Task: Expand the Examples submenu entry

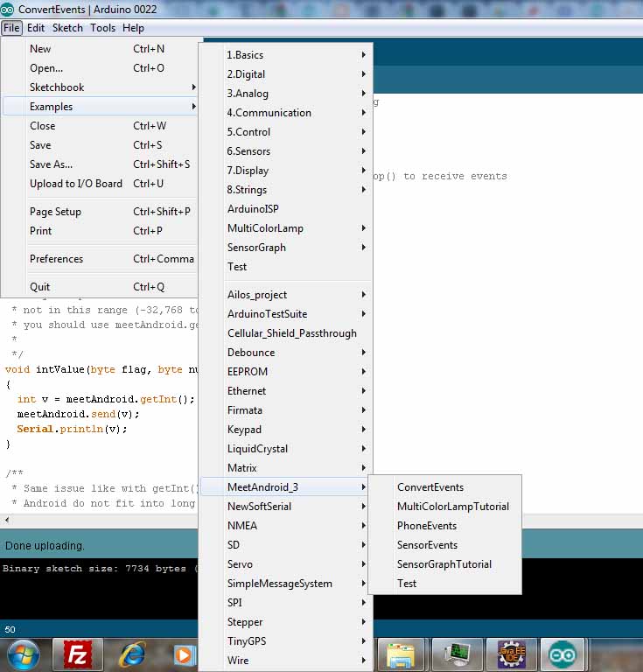Action: (x=100, y=106)
